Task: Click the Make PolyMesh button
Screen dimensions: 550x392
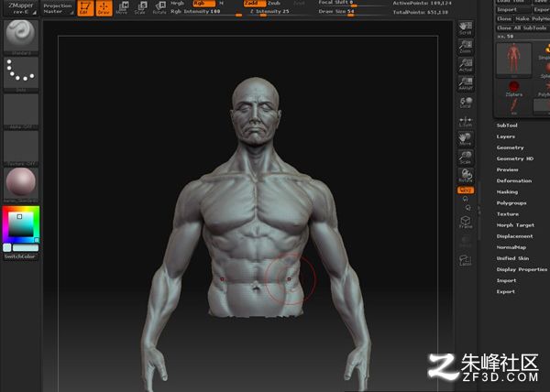Action: tap(532, 18)
